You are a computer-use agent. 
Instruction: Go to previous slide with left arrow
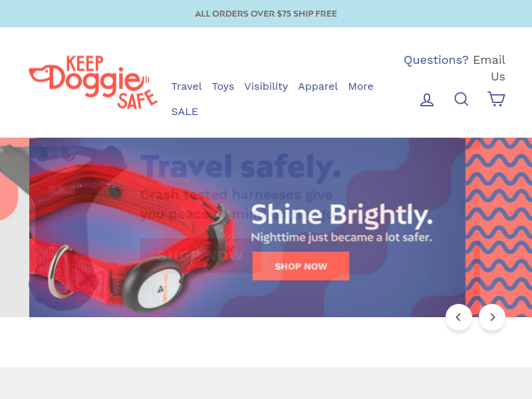coord(458,317)
